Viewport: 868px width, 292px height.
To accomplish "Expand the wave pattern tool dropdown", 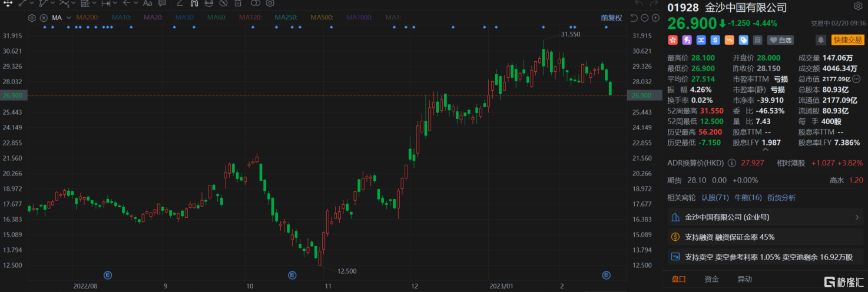I will 73,3.
